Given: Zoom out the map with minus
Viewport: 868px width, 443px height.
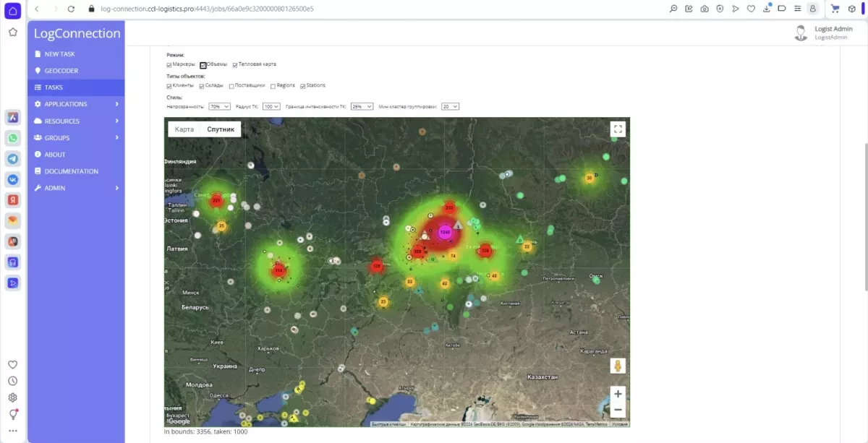Looking at the screenshot, I should (x=617, y=410).
